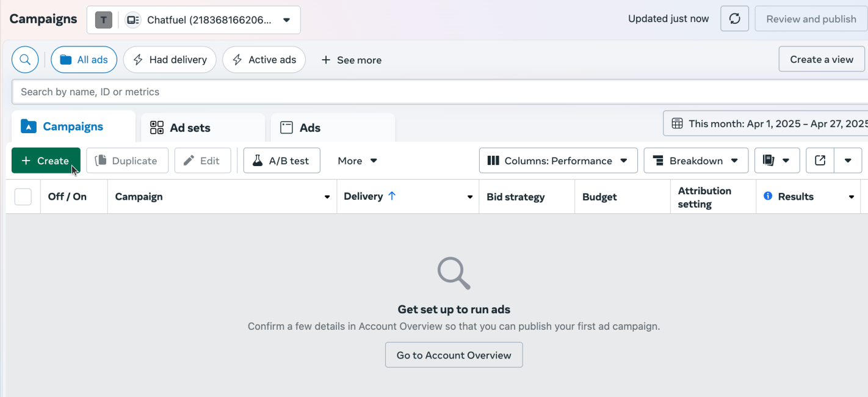
Task: Open the export icon button
Action: point(820,161)
